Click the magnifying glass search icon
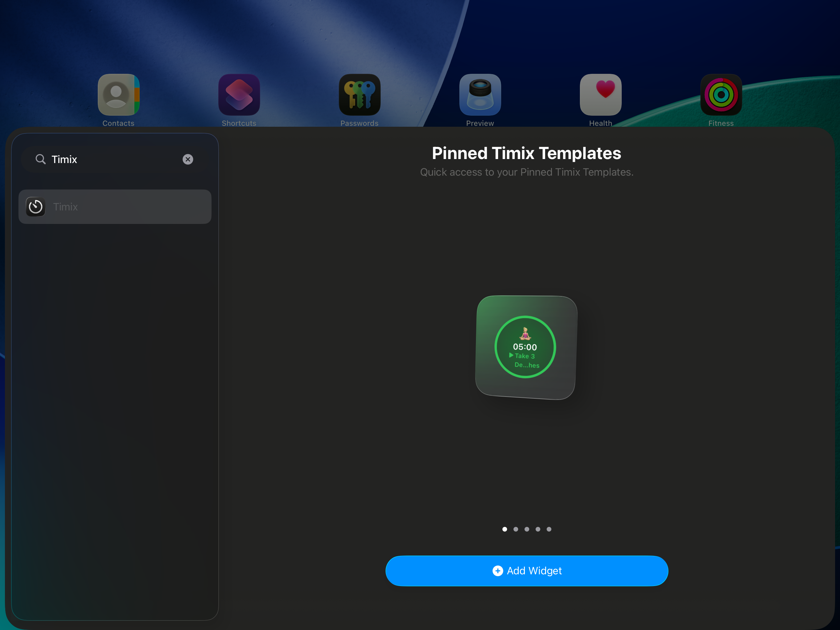840x630 pixels. point(41,159)
